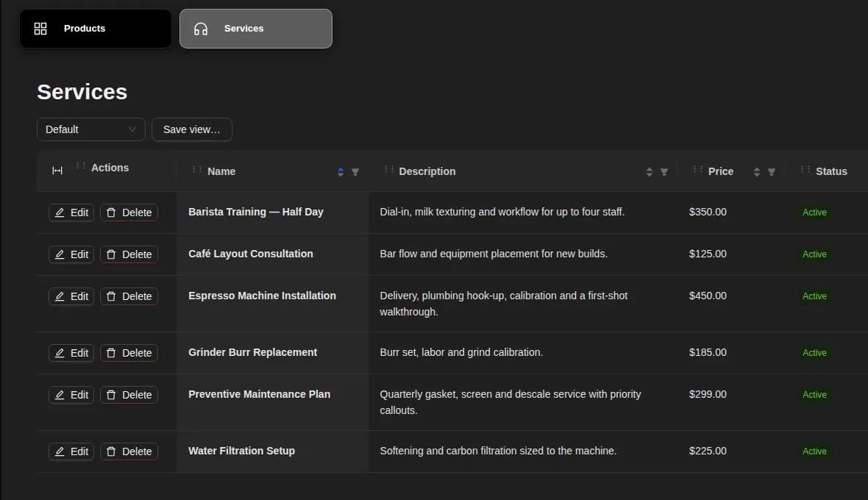This screenshot has width=868, height=500.
Task: Open the Name column filter icon
Action: 355,172
